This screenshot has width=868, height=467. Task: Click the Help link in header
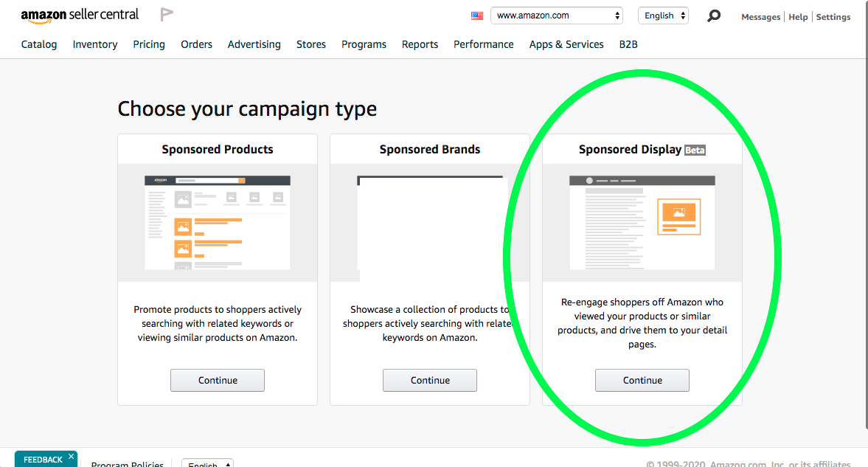[x=798, y=17]
